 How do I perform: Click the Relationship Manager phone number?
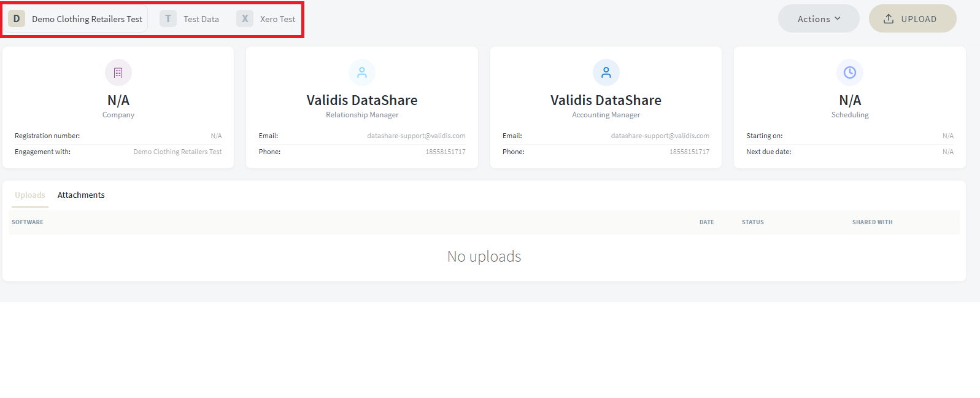pyautogui.click(x=446, y=152)
